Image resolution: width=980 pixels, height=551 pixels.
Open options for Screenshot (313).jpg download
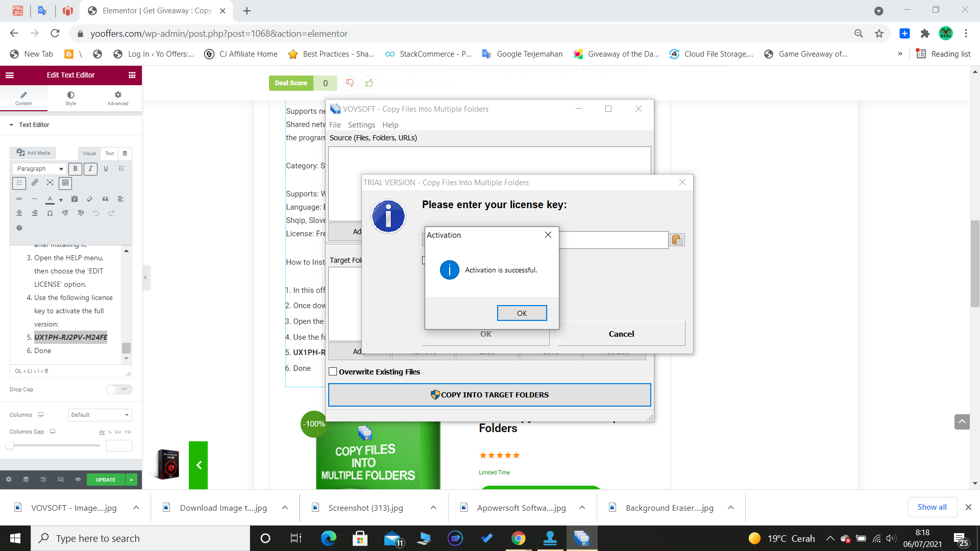(x=433, y=508)
